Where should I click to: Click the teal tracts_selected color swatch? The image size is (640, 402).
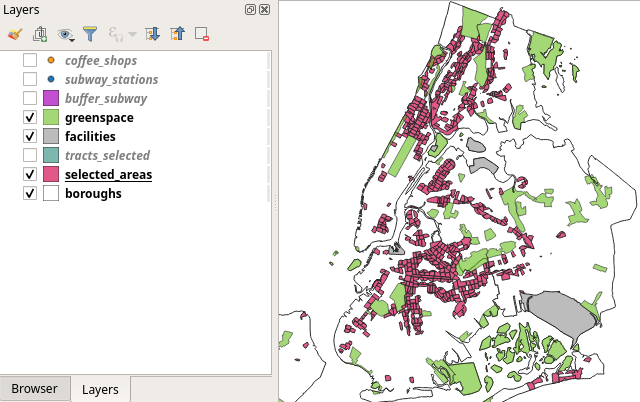(x=51, y=155)
